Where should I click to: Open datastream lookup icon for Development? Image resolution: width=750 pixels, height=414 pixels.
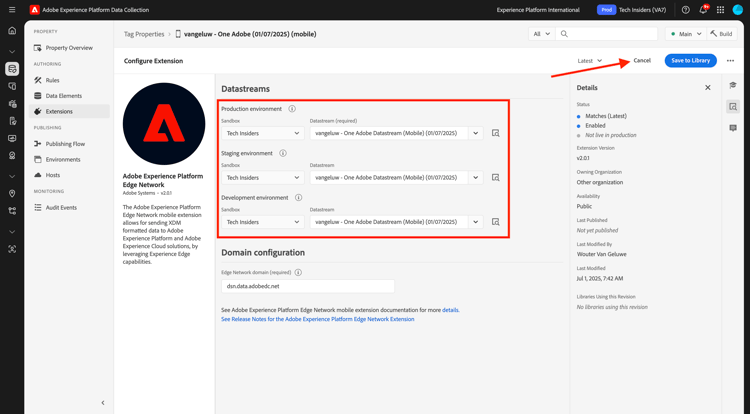pyautogui.click(x=496, y=222)
